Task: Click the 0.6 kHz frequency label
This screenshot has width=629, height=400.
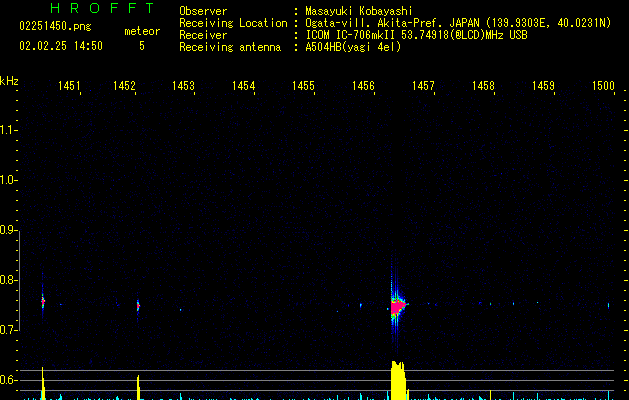Action: (8, 380)
